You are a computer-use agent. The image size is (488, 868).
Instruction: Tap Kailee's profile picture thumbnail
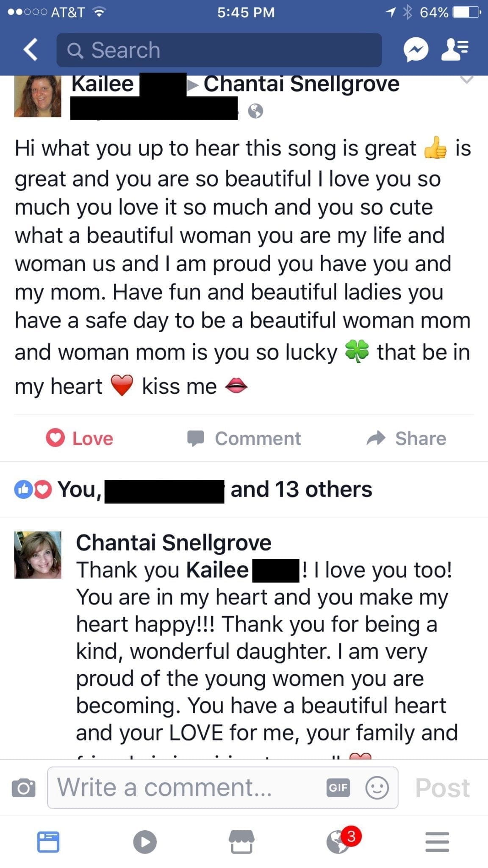(38, 96)
